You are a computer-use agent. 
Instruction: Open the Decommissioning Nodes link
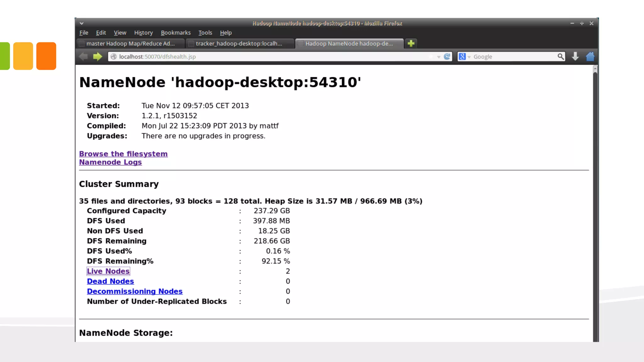pos(135,291)
